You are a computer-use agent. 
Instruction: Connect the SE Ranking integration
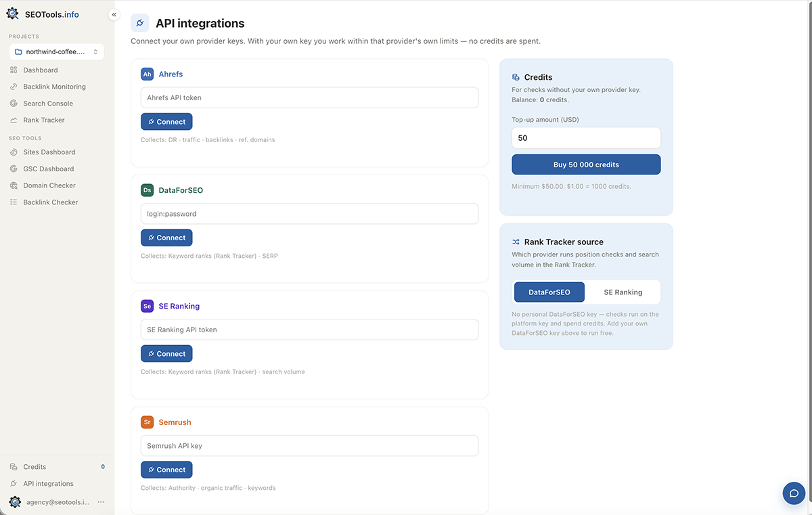pyautogui.click(x=166, y=353)
